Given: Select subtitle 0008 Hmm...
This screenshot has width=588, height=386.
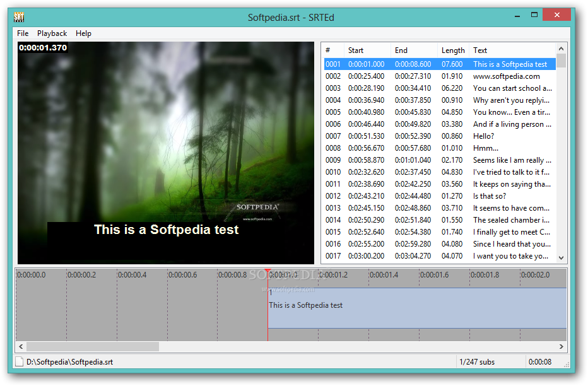Looking at the screenshot, I should point(440,148).
